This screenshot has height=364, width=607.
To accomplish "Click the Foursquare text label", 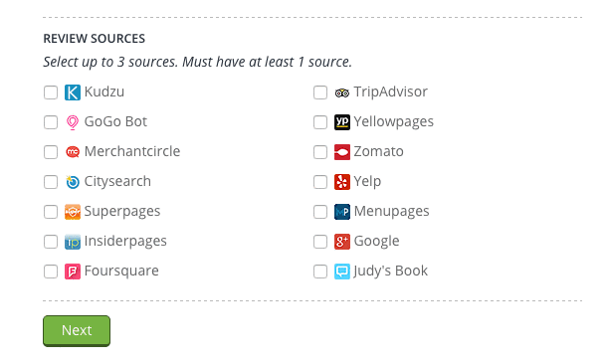I will tap(121, 271).
